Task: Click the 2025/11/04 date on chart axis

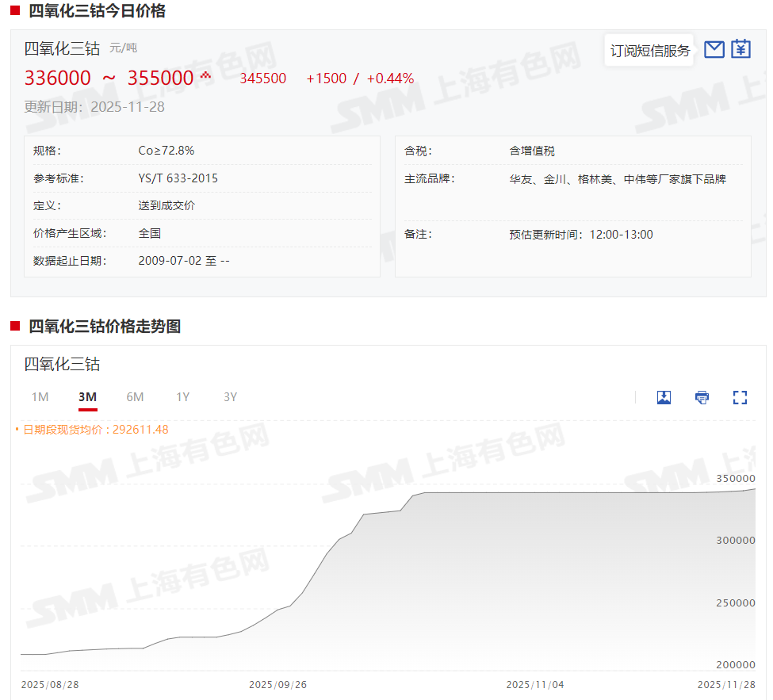Action: click(535, 684)
